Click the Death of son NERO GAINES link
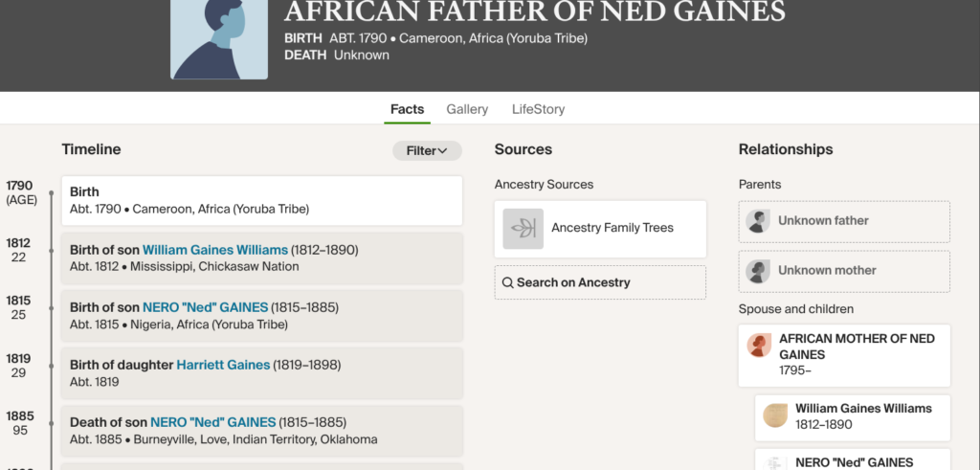 tap(212, 422)
